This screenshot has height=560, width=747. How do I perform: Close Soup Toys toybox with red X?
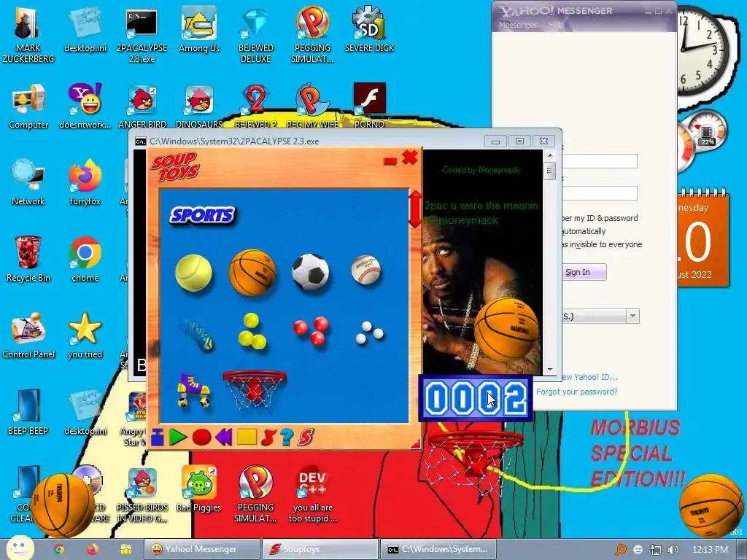(x=410, y=157)
